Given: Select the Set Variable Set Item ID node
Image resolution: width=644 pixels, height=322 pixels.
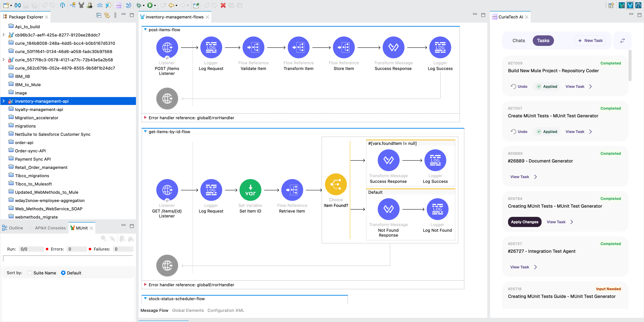Looking at the screenshot, I should (x=250, y=190).
